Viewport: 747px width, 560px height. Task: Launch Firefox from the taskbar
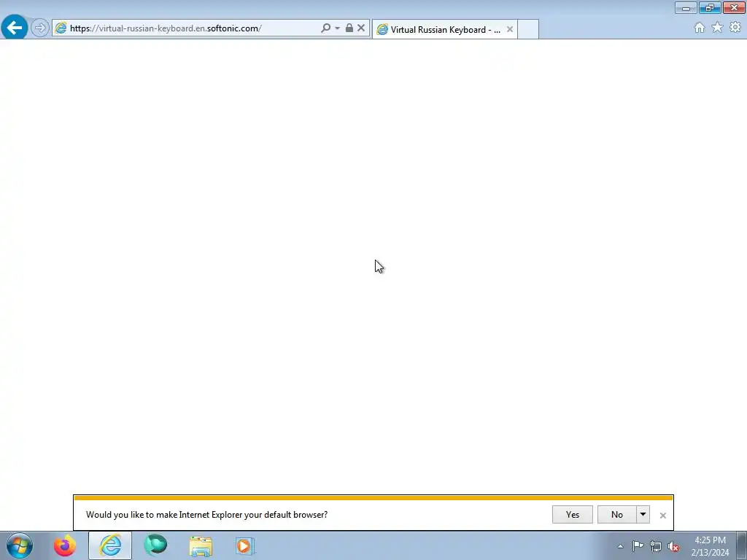point(65,545)
